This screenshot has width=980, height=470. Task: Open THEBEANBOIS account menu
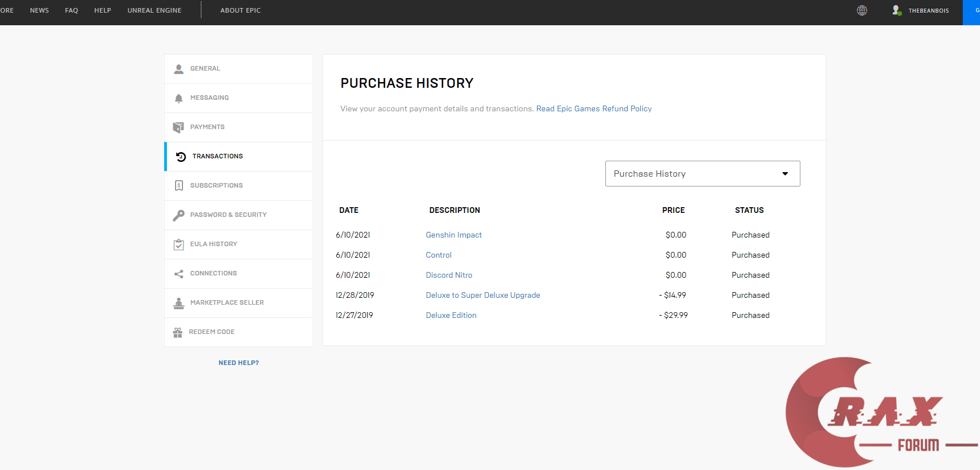(921, 10)
